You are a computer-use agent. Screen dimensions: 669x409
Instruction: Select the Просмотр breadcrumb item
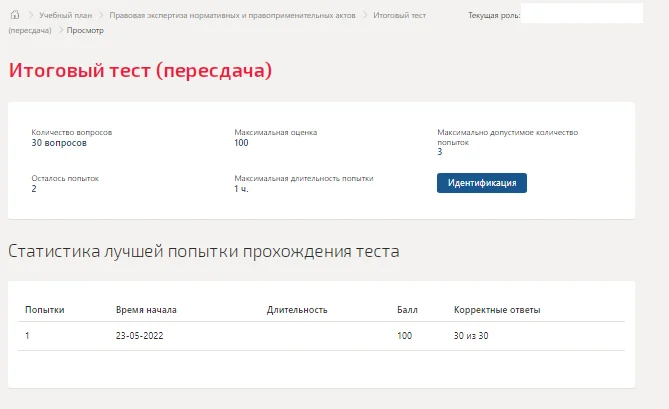85,30
